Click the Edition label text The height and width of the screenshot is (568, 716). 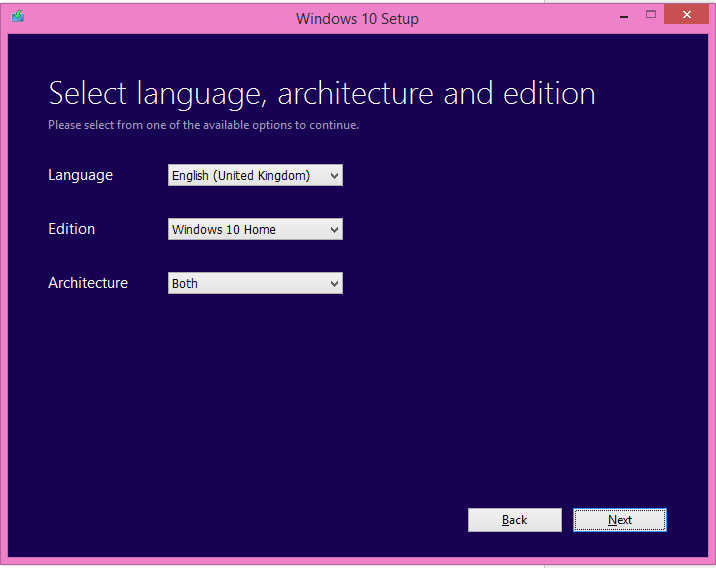pyautogui.click(x=72, y=229)
